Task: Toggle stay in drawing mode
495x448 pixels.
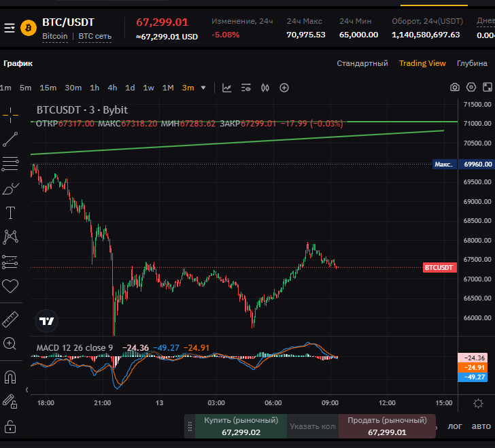Action: coord(10,402)
